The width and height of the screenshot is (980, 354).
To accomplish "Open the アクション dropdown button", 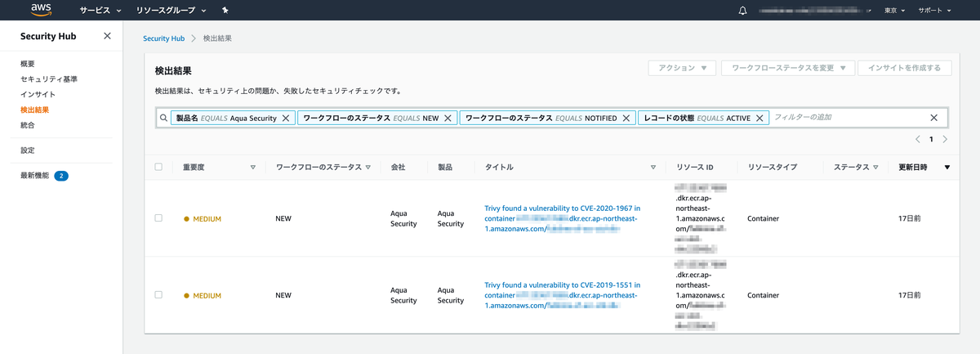I will pyautogui.click(x=683, y=69).
